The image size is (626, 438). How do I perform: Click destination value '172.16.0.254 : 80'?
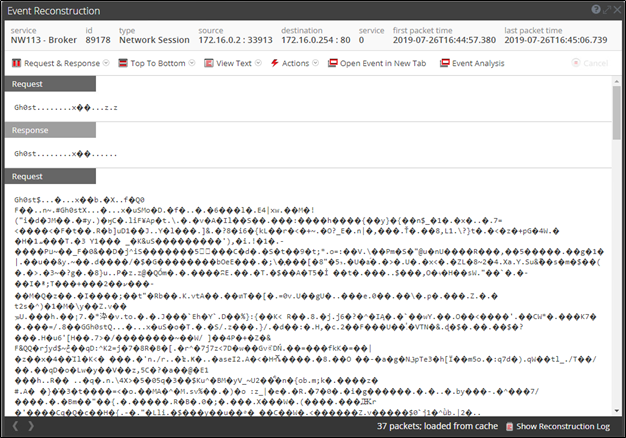tap(316, 40)
